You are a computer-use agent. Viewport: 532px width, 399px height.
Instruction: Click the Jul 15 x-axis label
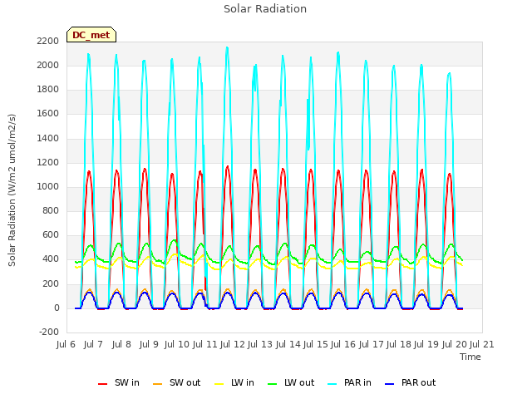pos(315,344)
